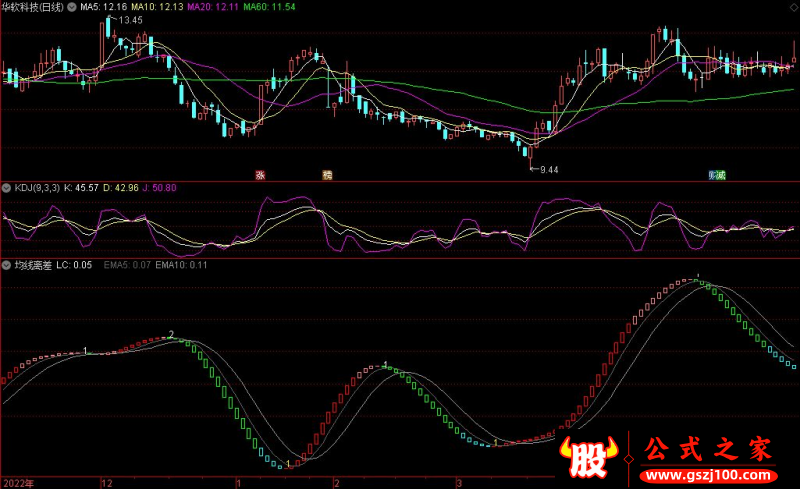Click the red 涨 event marker icon

260,175
